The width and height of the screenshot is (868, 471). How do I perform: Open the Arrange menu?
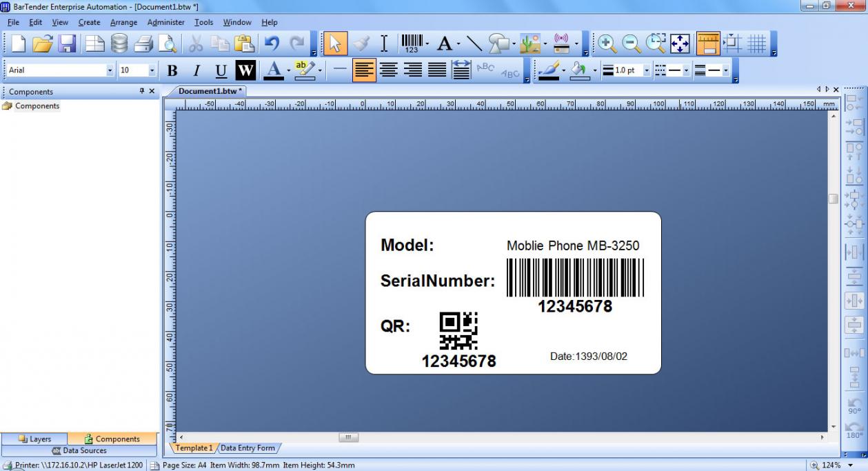tap(124, 22)
